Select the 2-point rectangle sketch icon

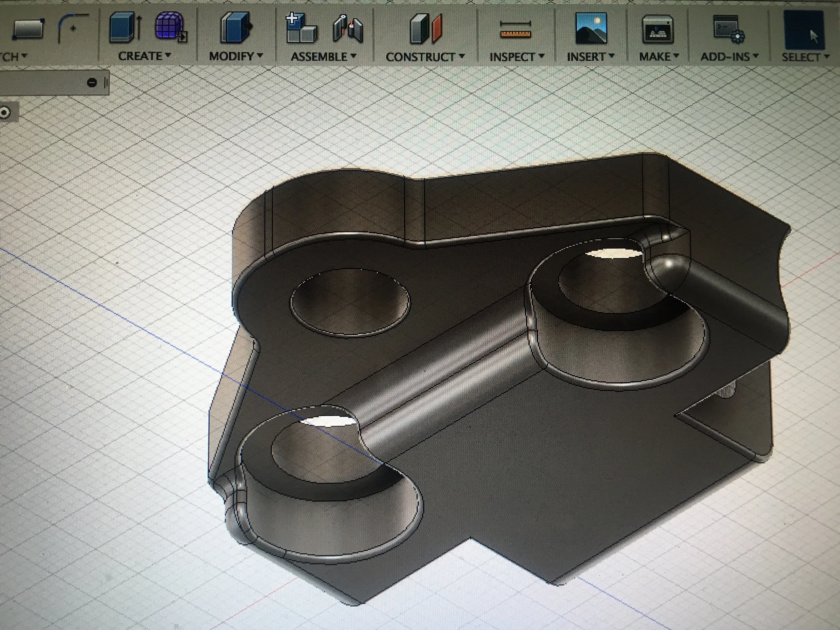(28, 29)
